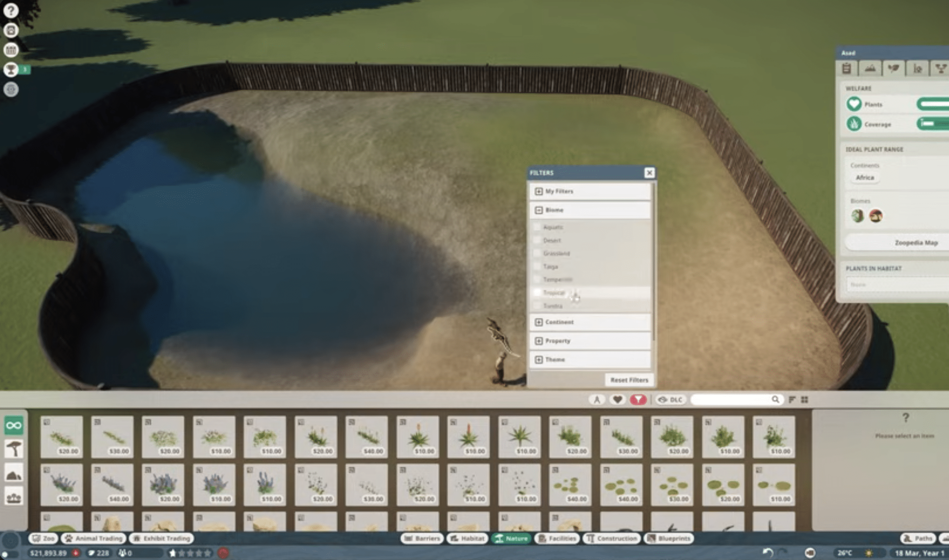
Task: Select the bottom category icon in browser sidebar
Action: 14,497
